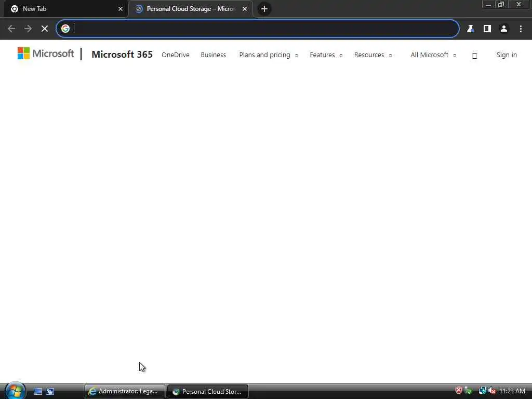Open the Business link

coord(213,55)
